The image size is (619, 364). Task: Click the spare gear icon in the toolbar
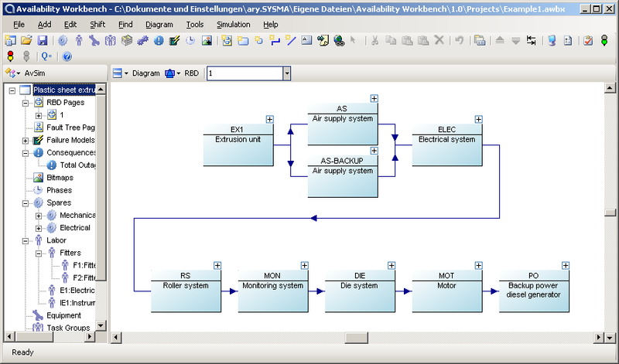coord(63,40)
